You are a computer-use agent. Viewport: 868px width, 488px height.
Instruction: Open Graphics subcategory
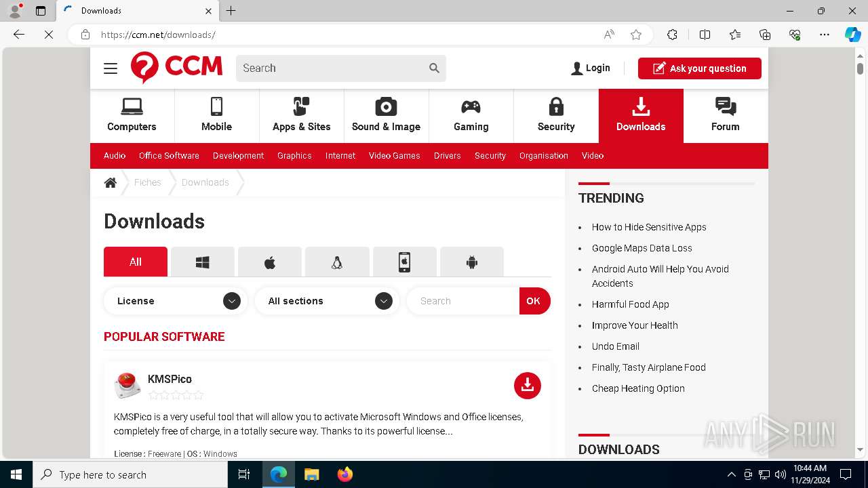point(294,156)
